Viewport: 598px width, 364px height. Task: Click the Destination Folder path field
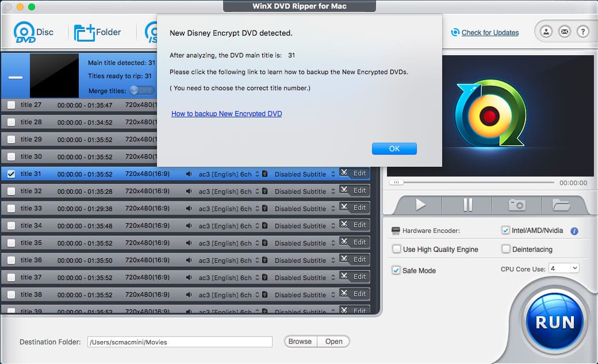point(179,342)
